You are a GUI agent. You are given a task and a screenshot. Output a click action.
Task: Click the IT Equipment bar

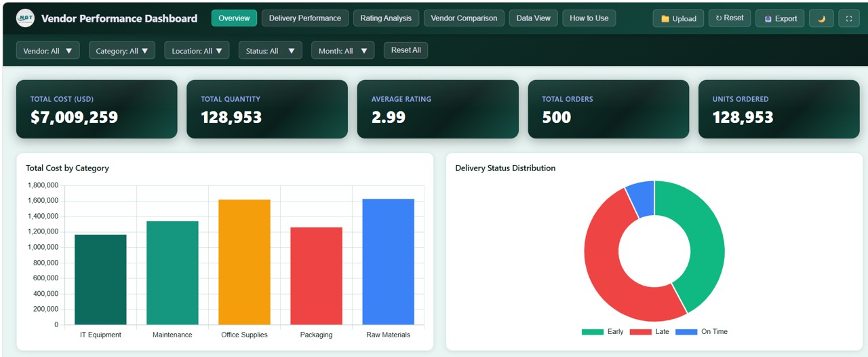(x=100, y=280)
